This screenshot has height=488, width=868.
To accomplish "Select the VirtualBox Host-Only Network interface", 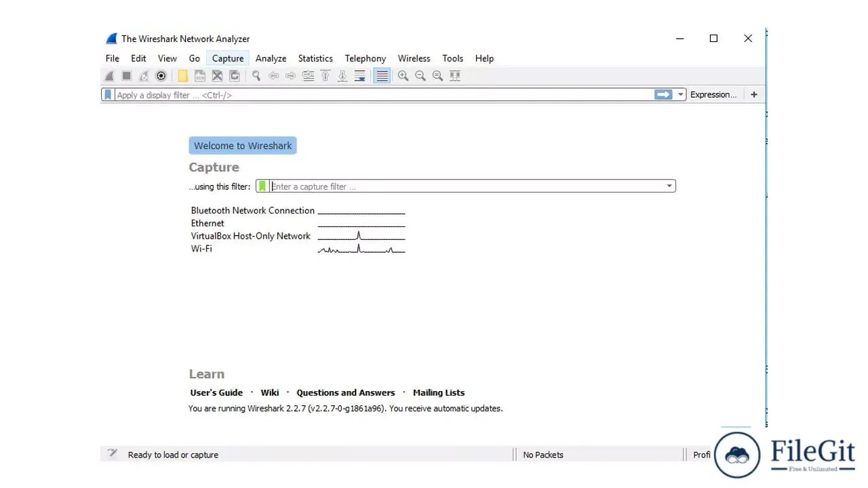I will pyautogui.click(x=251, y=236).
